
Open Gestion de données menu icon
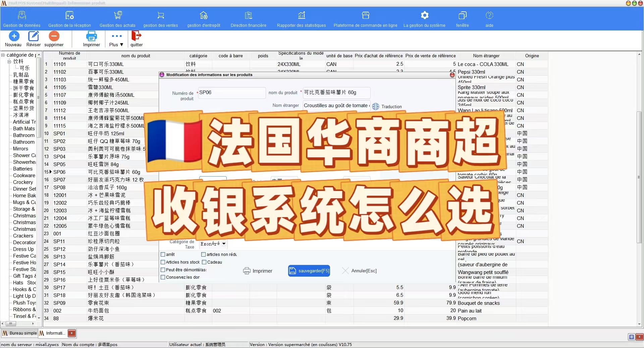pyautogui.click(x=22, y=15)
